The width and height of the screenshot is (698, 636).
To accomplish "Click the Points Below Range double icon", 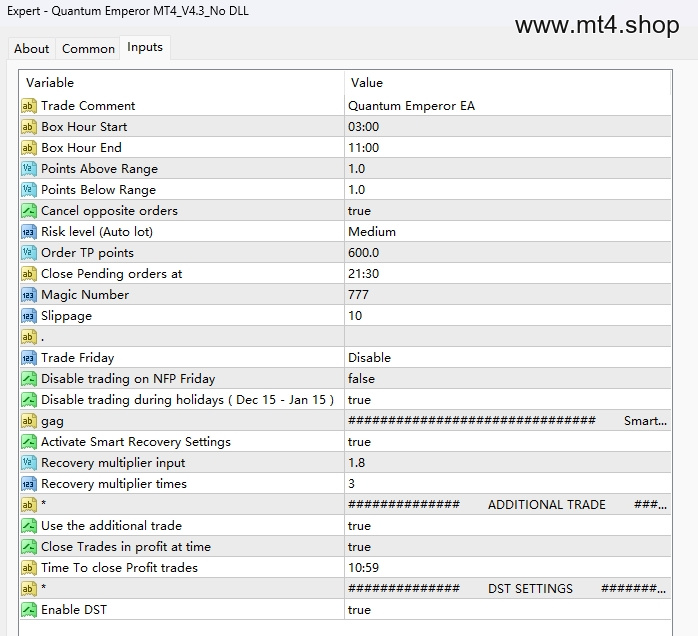I will coord(28,190).
